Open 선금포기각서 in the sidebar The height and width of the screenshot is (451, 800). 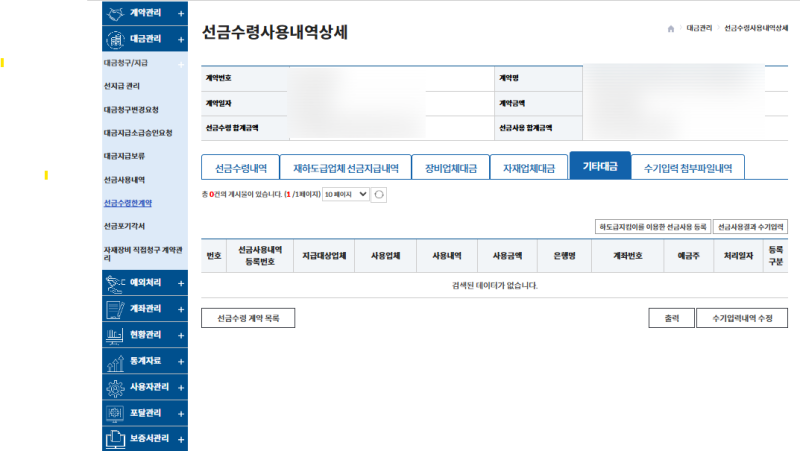124,226
